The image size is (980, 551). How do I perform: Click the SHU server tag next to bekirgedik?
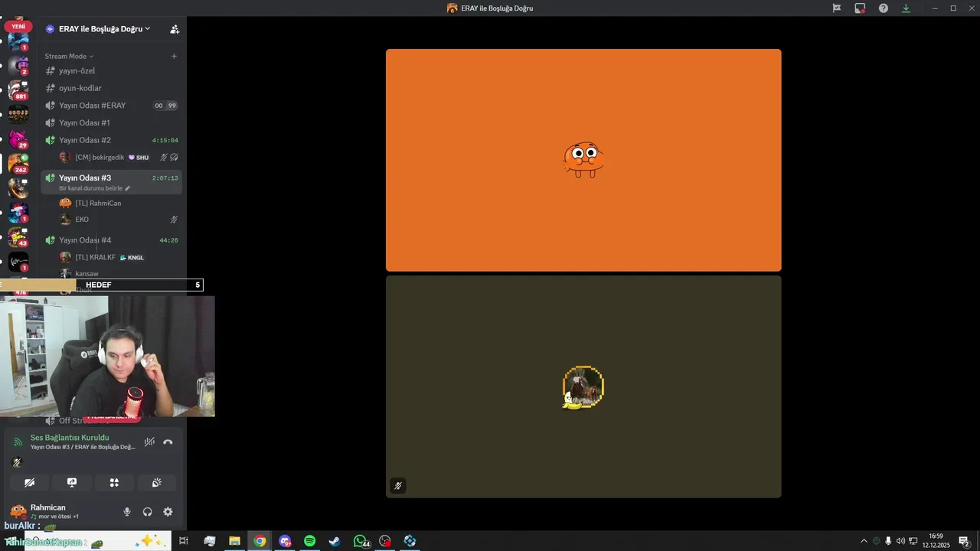139,158
